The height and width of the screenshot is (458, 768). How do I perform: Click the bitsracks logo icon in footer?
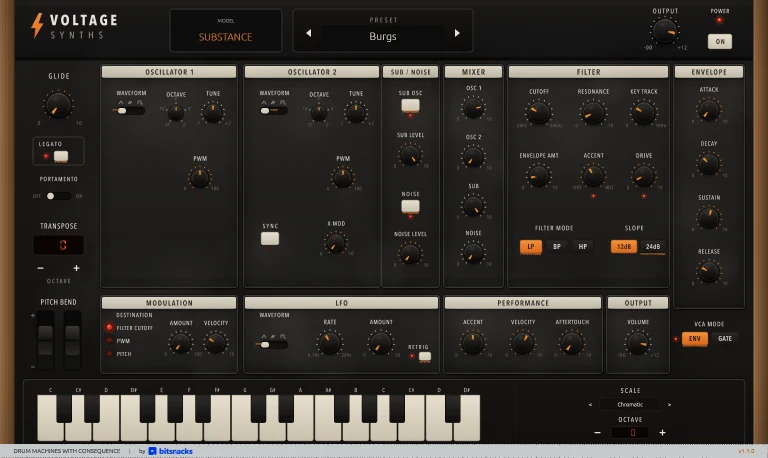pos(152,451)
